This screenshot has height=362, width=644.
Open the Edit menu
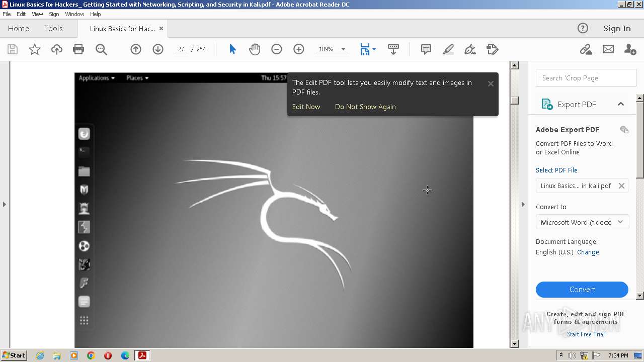click(x=21, y=14)
